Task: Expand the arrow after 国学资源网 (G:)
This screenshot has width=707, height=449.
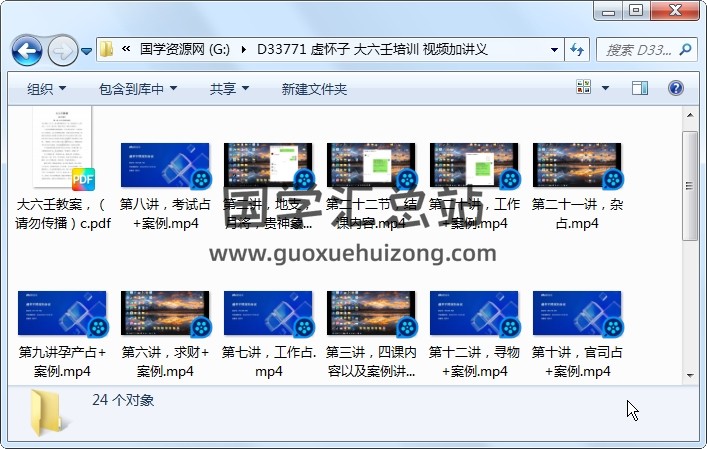Action: 243,50
